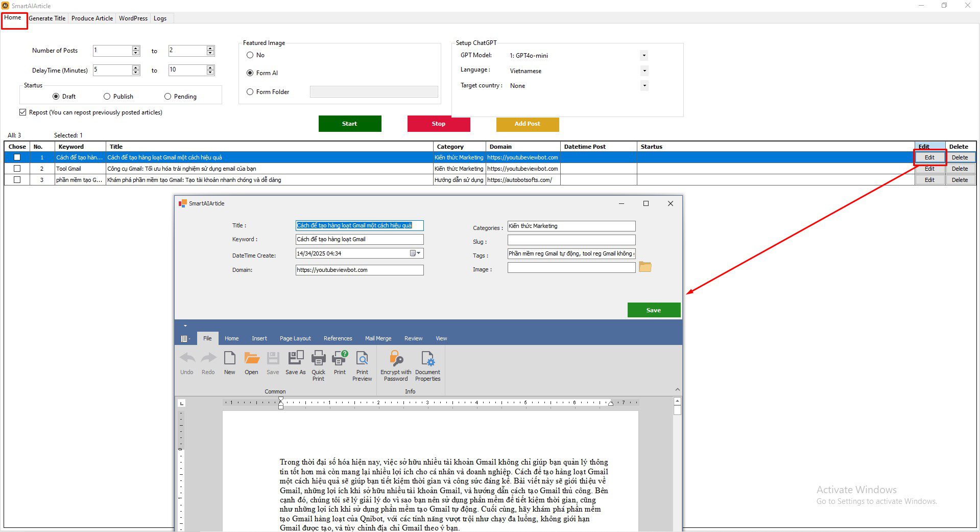Select the View ribbon tab
Viewport: 980px width, 532px height.
(x=441, y=338)
